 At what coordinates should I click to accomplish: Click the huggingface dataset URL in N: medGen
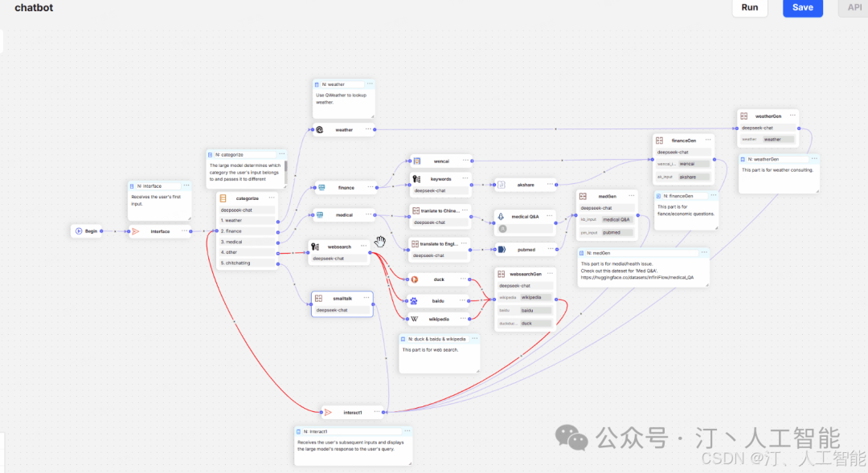click(637, 278)
